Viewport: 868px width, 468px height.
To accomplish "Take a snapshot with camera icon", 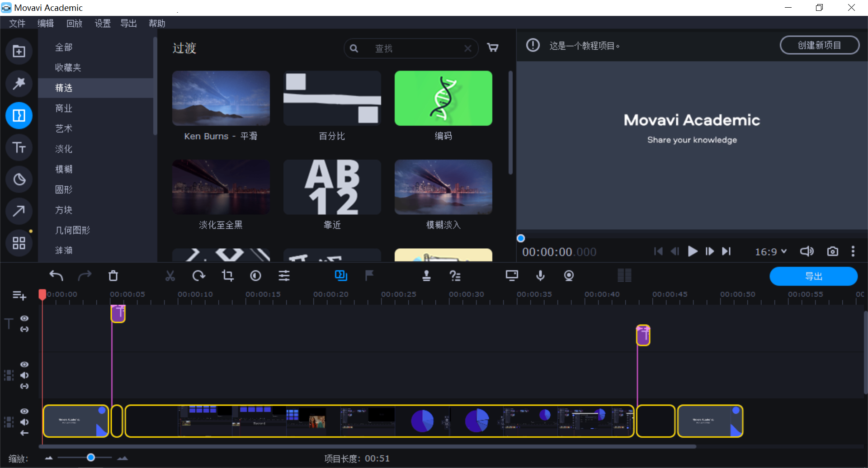I will (x=832, y=251).
